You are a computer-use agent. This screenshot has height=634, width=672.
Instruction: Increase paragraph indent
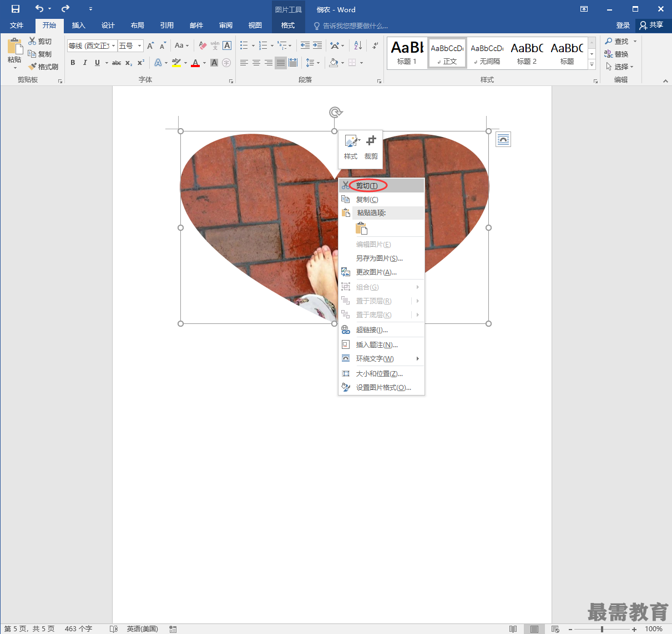317,45
